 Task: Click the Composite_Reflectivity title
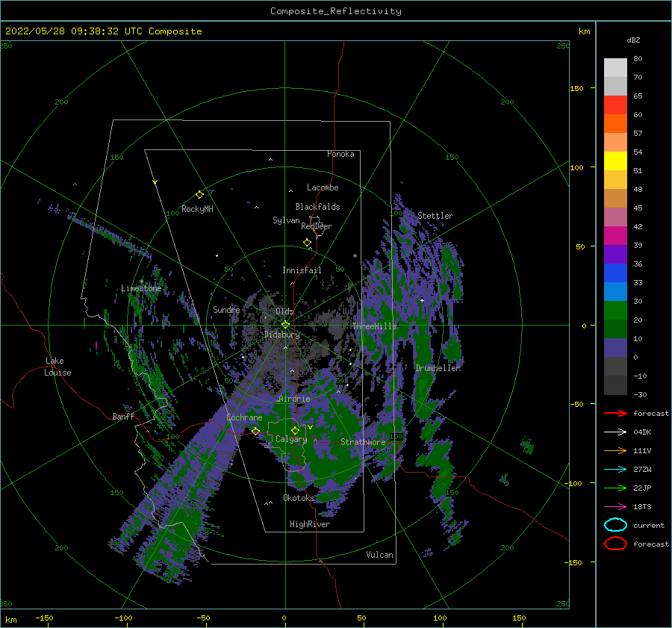click(x=335, y=11)
